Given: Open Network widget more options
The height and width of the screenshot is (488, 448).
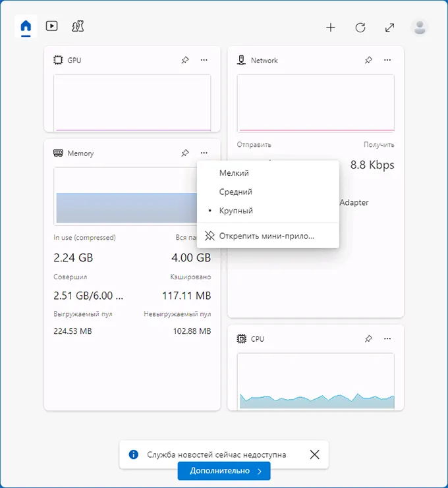Looking at the screenshot, I should [x=387, y=60].
